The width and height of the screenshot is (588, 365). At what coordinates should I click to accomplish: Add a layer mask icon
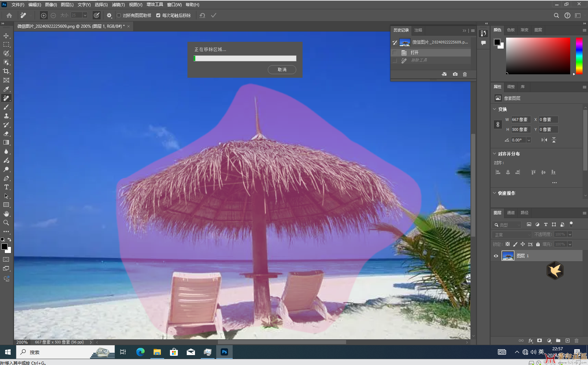point(540,341)
